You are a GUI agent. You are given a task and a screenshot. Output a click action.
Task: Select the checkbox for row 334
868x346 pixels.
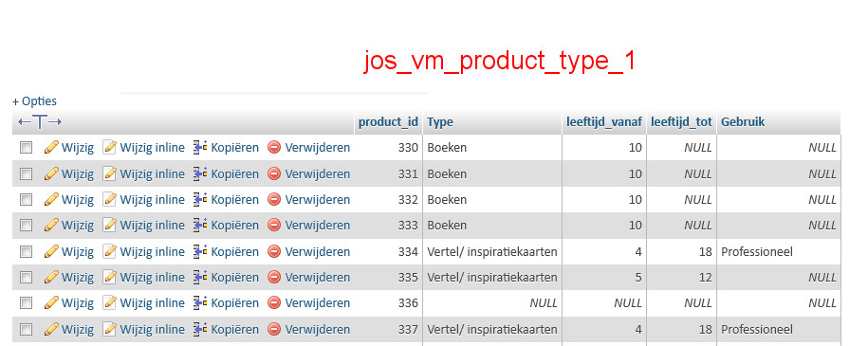tap(26, 252)
